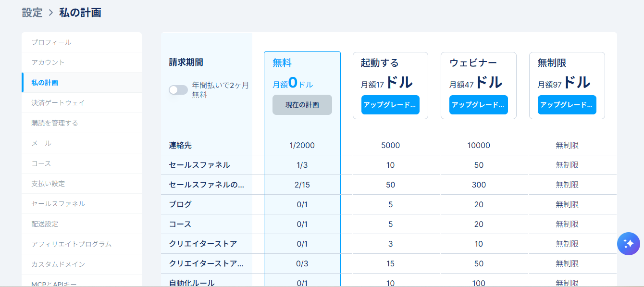Click 月額47ドル price text
The width and height of the screenshot is (644, 287).
pos(476,83)
